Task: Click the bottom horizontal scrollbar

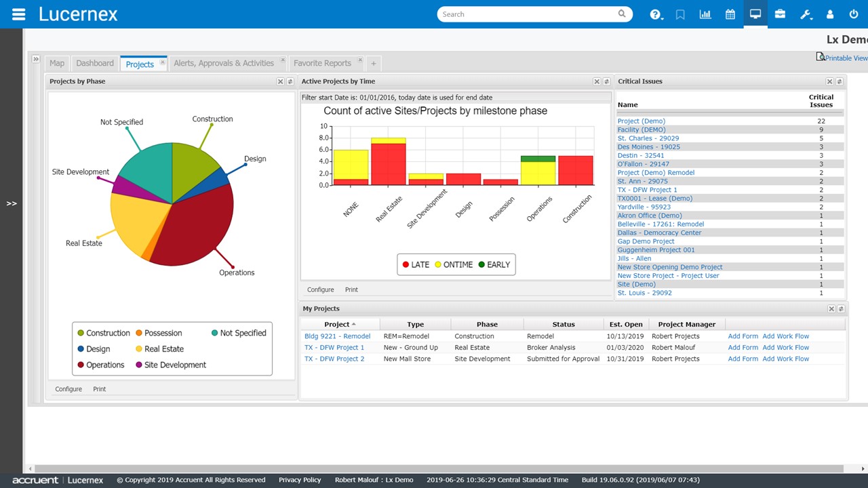Action: (x=437, y=468)
